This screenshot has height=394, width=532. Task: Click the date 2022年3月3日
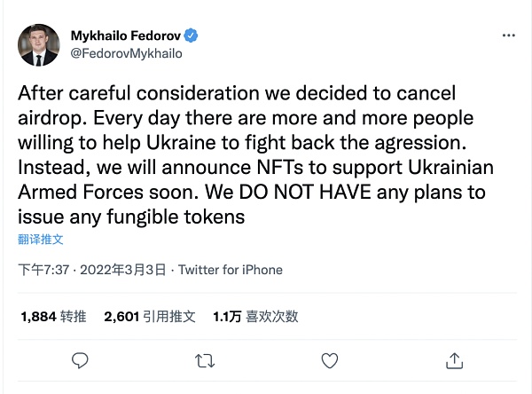(x=123, y=270)
